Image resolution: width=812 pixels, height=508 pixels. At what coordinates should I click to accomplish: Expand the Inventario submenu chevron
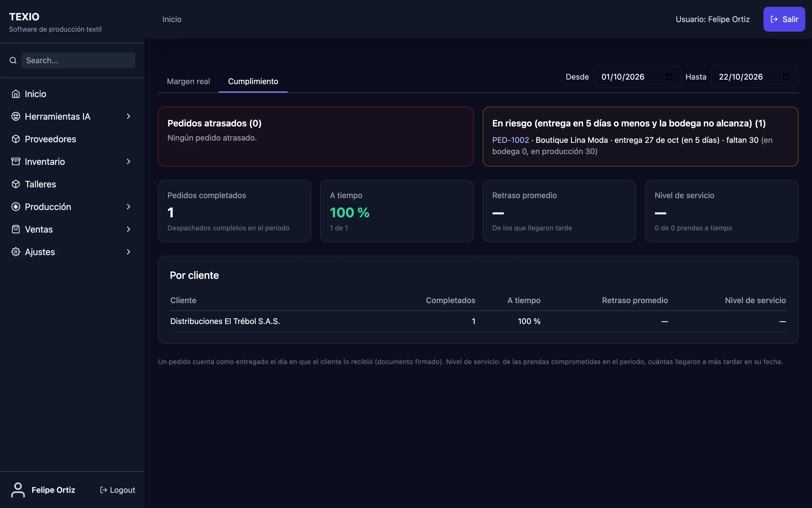(x=129, y=162)
